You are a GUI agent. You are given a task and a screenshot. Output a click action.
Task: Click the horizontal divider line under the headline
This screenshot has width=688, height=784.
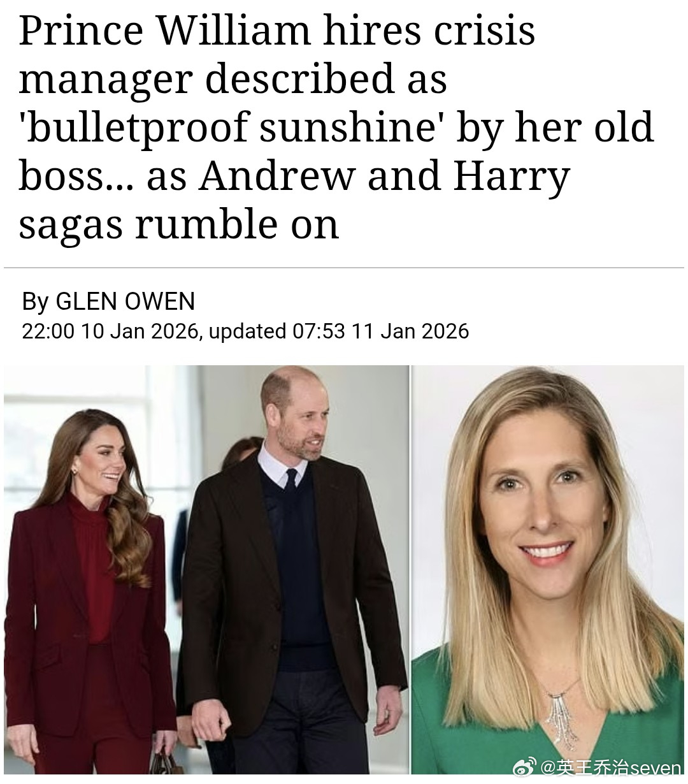(344, 268)
